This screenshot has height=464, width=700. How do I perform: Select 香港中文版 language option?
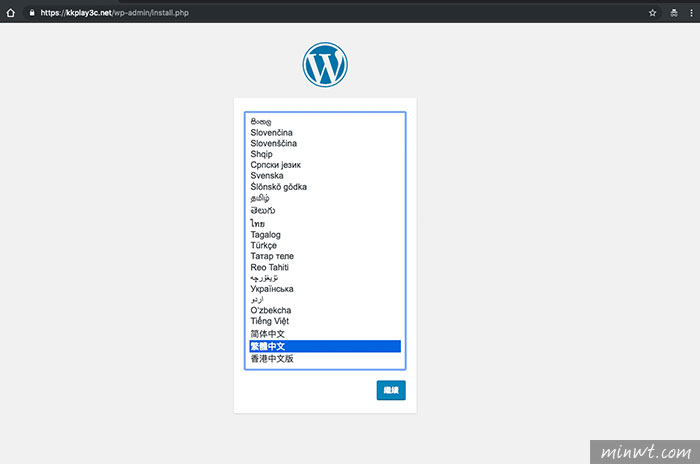coord(325,359)
